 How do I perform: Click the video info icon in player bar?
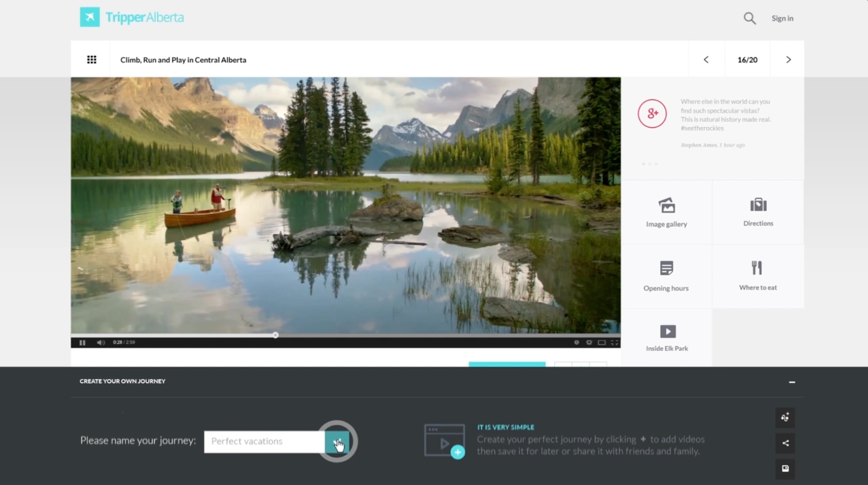tap(576, 343)
